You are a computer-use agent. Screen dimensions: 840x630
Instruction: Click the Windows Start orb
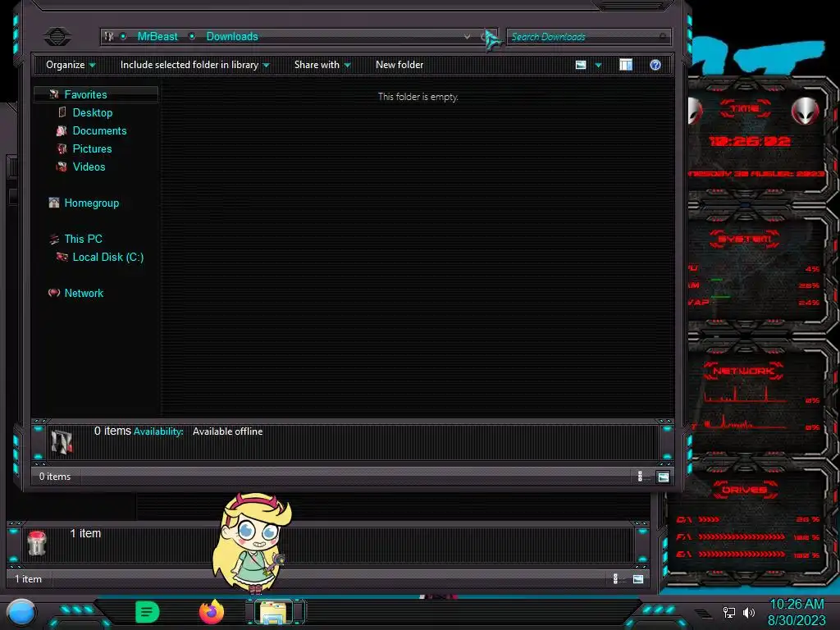click(21, 614)
